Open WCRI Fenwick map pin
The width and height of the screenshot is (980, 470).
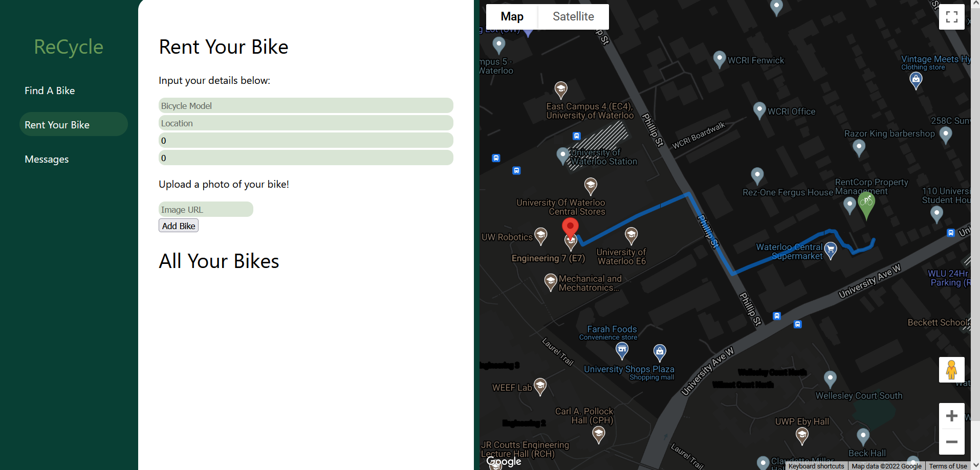[x=720, y=59]
